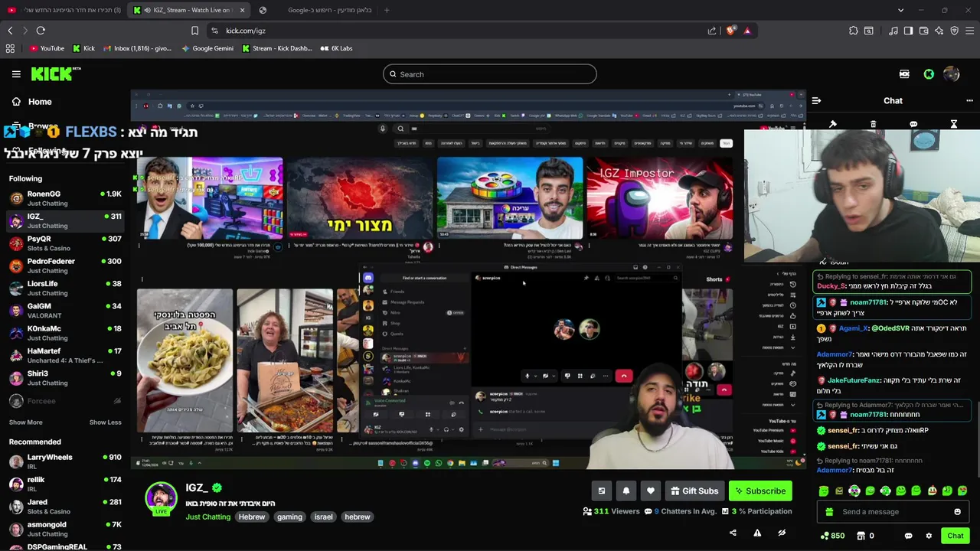Collapse the chat panel

click(816, 100)
